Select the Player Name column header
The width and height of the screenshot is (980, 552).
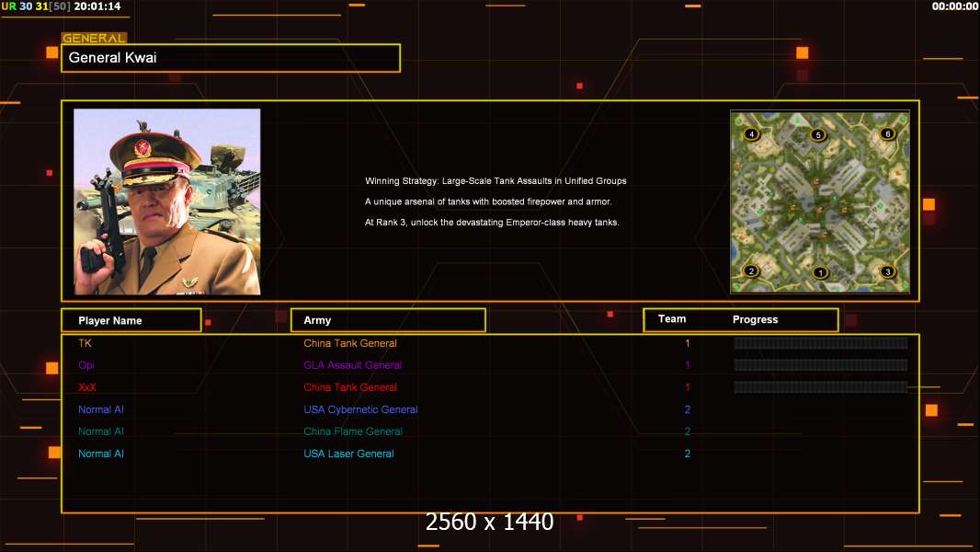coord(131,320)
